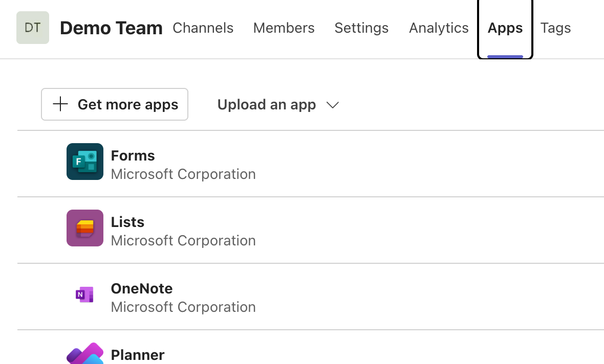Click Upload an app label
This screenshot has height=364, width=604.
(267, 105)
